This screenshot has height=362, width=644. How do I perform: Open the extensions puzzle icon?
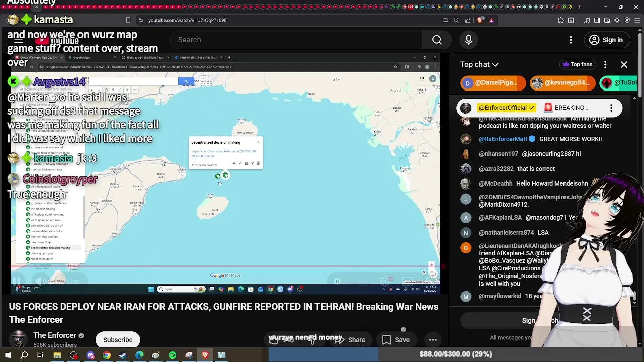tap(561, 20)
